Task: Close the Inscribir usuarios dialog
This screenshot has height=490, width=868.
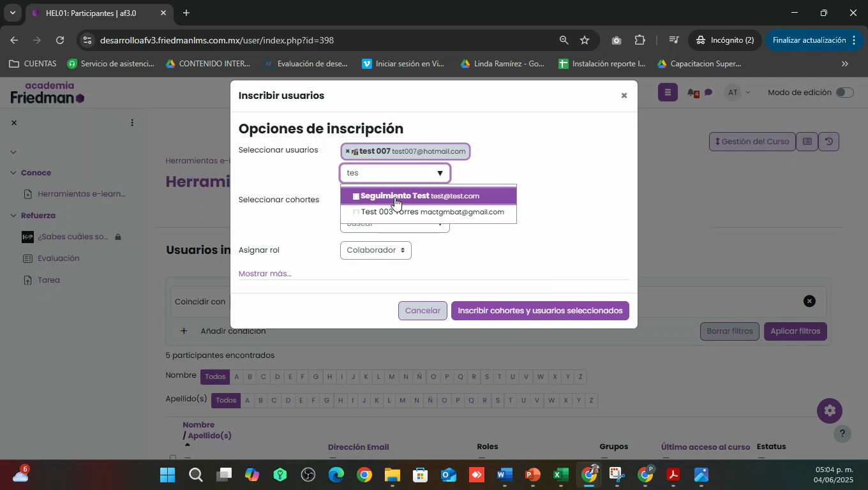Action: 624,96
